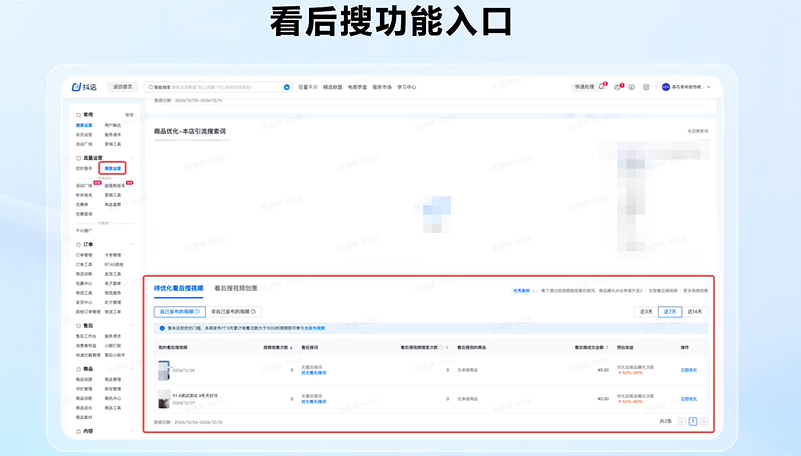Select the 近7天 time range
The width and height of the screenshot is (801, 456).
670,312
